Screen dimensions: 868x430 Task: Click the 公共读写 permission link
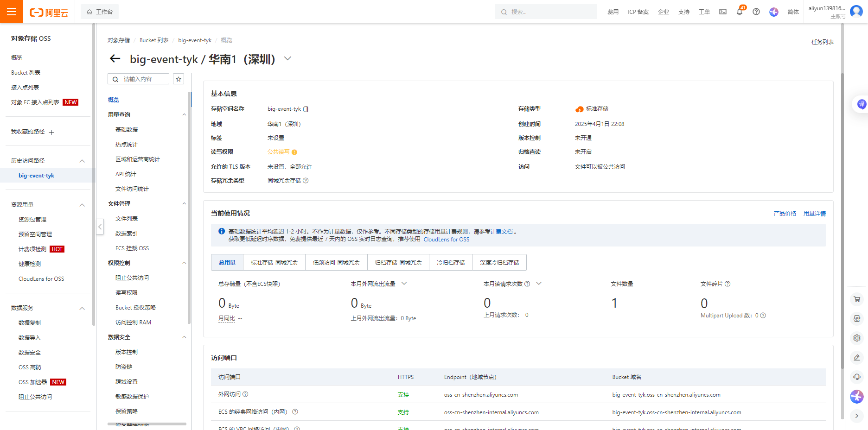279,152
